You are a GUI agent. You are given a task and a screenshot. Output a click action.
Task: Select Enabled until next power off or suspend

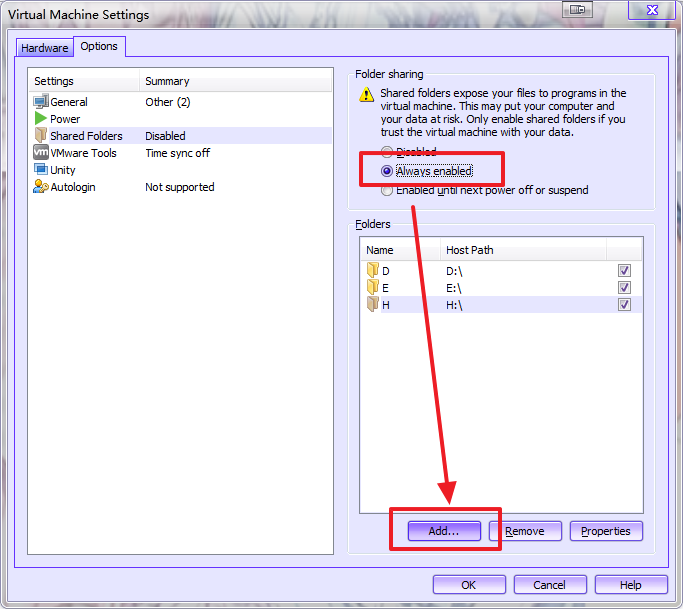[387, 190]
